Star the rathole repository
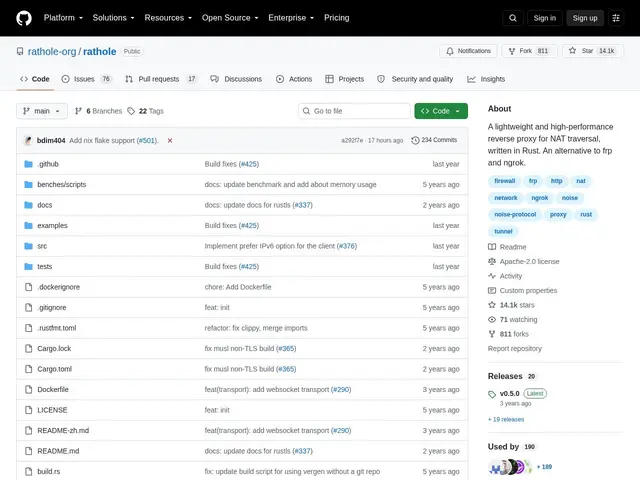Screen dimensions: 640x480 coord(593,51)
